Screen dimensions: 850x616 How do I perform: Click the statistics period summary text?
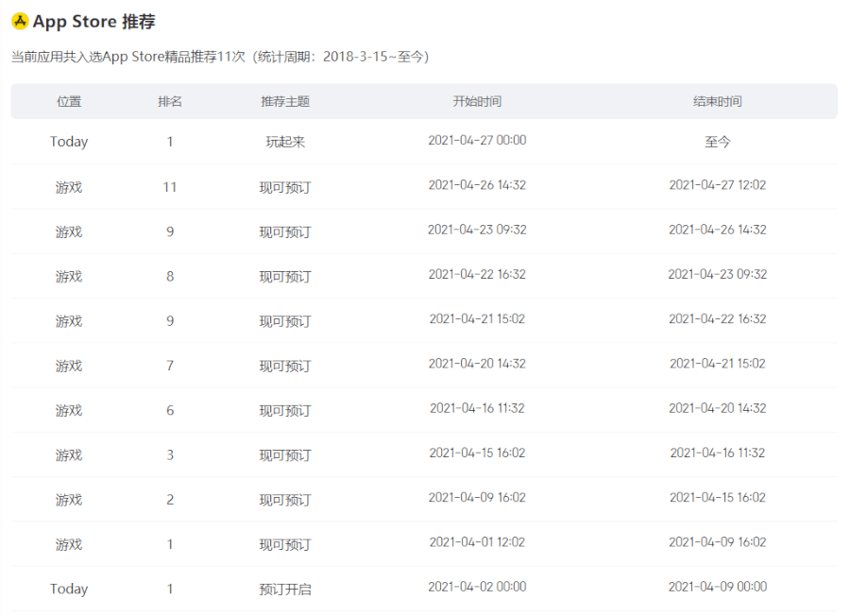click(x=219, y=58)
